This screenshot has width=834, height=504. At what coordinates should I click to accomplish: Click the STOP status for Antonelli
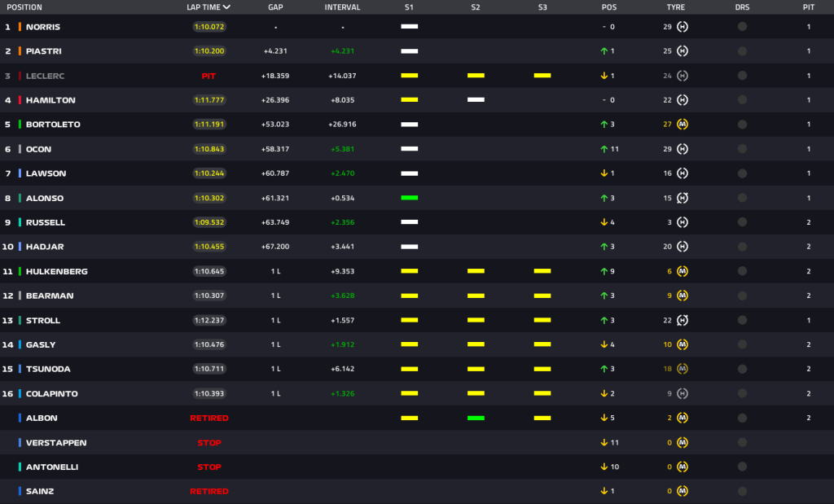(209, 467)
